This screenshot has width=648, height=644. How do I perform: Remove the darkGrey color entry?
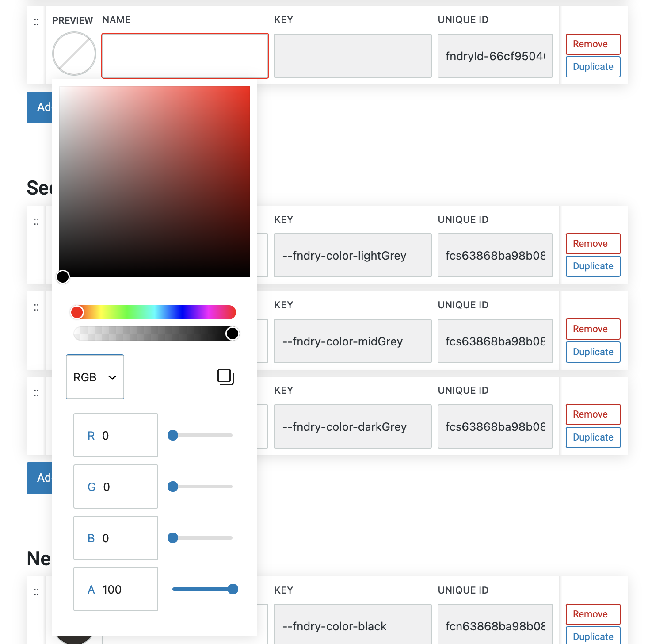coord(593,414)
